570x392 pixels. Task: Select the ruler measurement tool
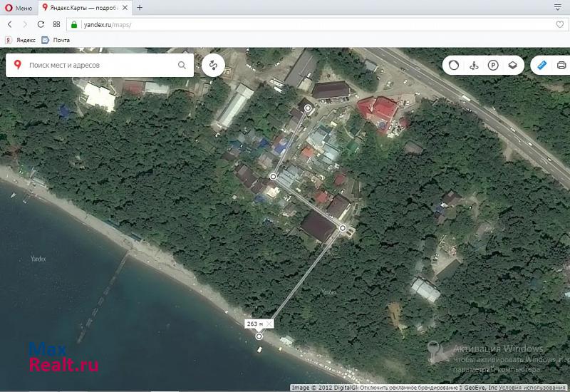coord(541,66)
